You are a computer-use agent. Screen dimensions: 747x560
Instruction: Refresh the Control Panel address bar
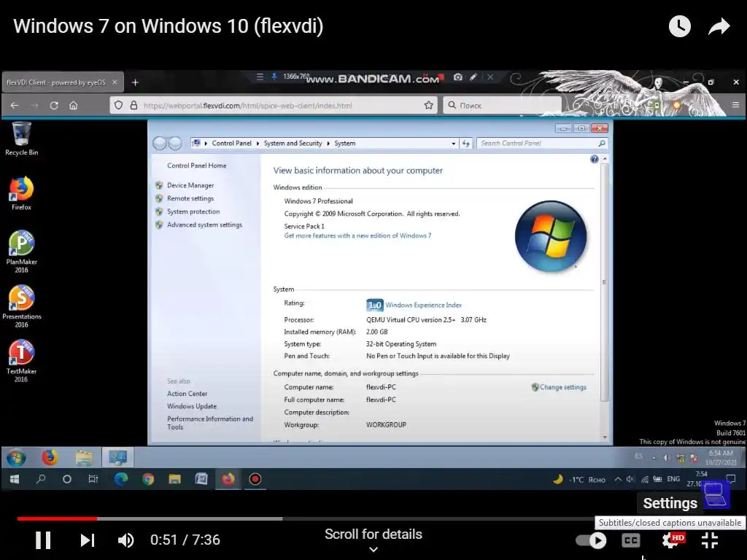(x=466, y=144)
